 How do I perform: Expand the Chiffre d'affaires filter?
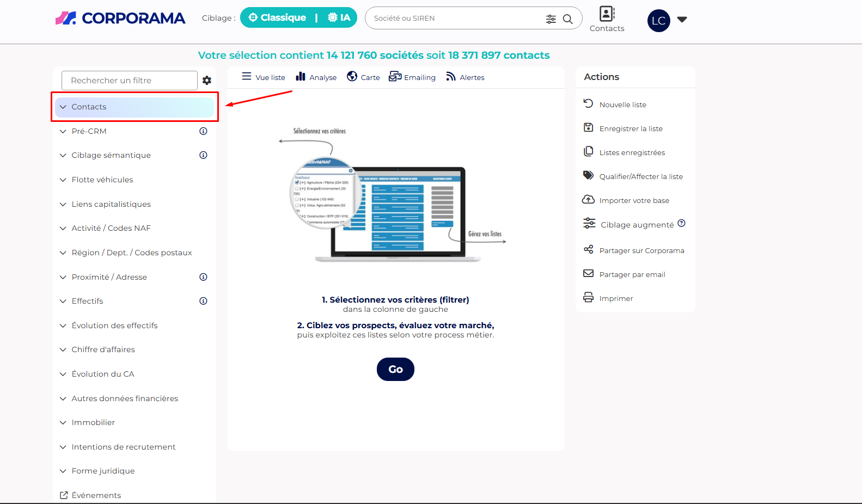coord(103,350)
